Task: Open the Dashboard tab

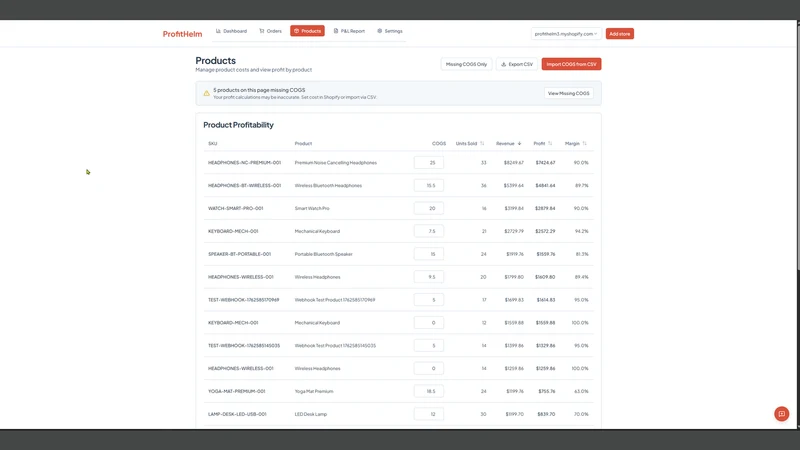Action: click(231, 31)
